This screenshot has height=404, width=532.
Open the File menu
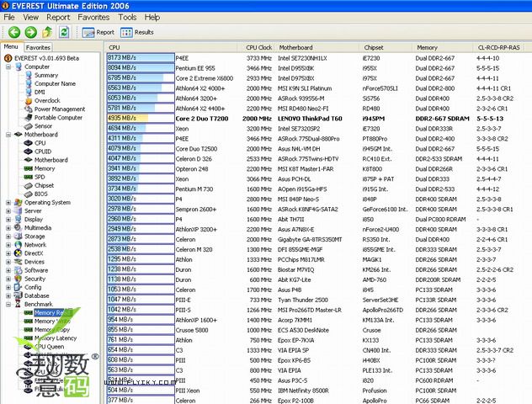coord(9,18)
